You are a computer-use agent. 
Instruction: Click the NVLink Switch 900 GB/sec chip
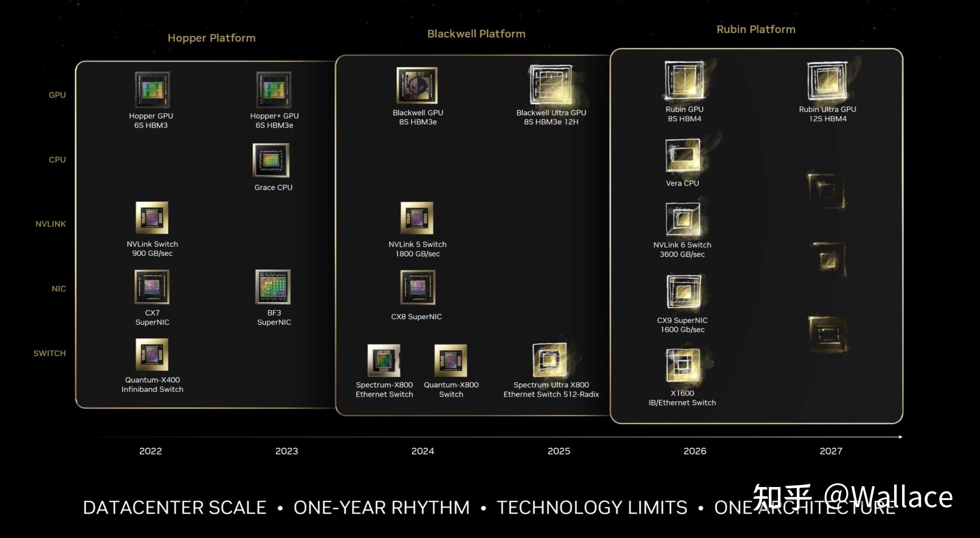coord(152,218)
